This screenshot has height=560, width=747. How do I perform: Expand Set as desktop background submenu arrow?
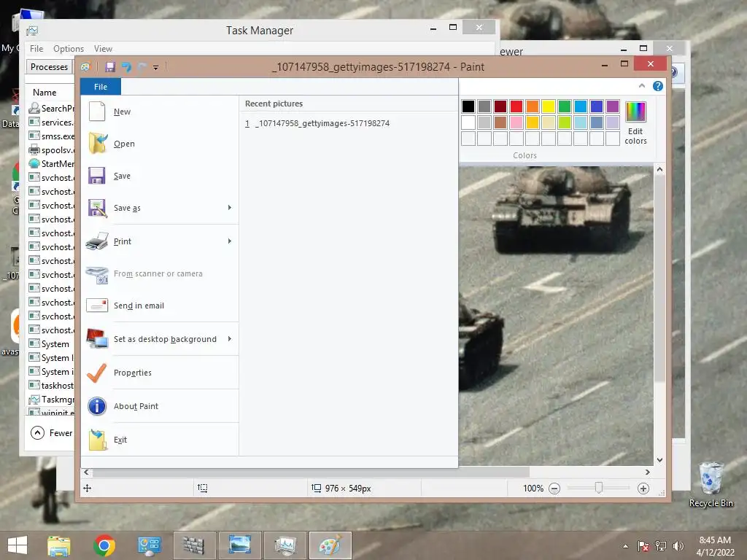(x=230, y=339)
